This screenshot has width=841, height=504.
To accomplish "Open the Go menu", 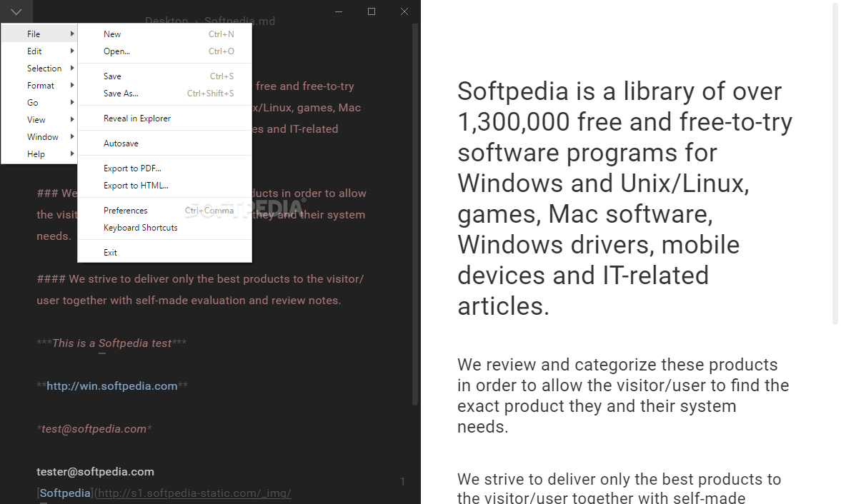I will tap(39, 102).
